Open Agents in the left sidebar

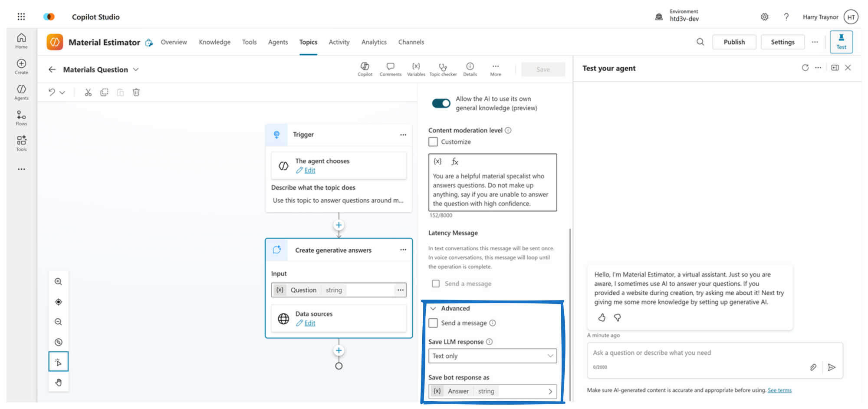pyautogui.click(x=21, y=92)
